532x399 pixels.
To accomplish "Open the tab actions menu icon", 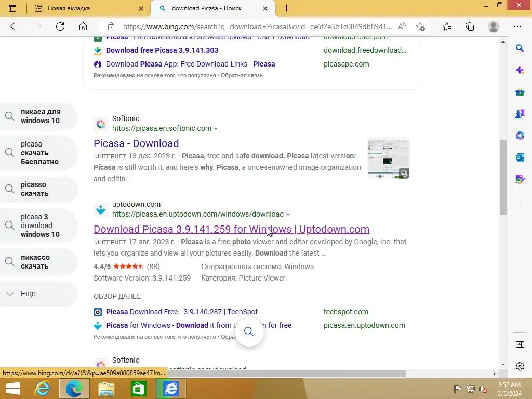I will [12, 8].
